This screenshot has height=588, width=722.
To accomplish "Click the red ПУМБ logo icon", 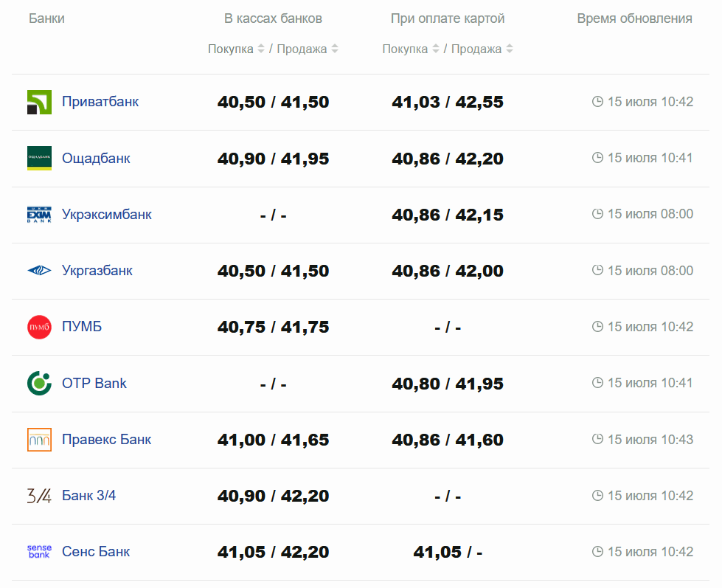I will (39, 327).
